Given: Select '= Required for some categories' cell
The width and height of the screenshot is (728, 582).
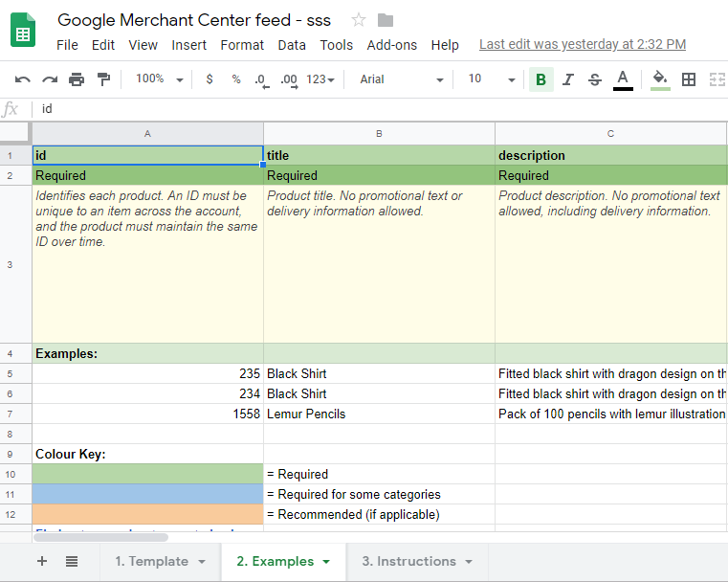Looking at the screenshot, I should 379,494.
